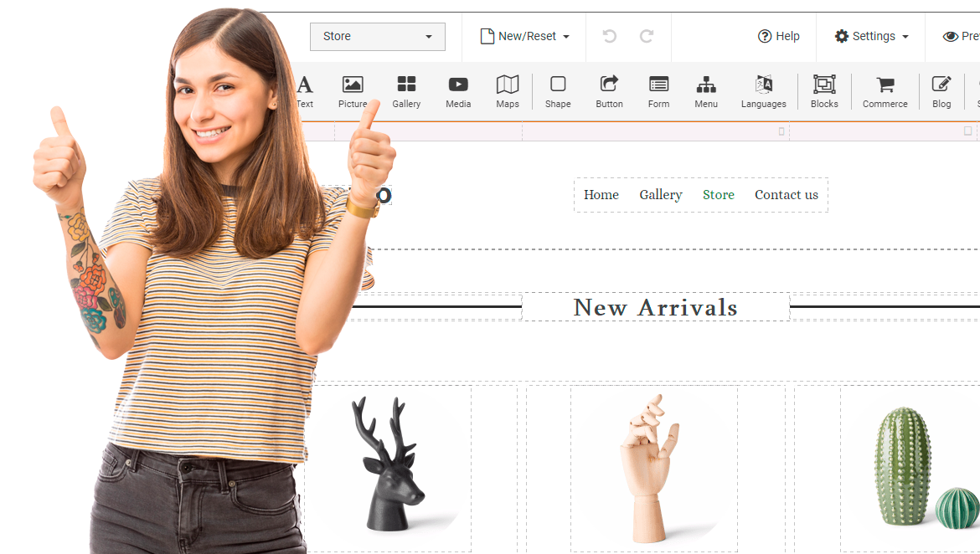
Task: Click the Undo arrow
Action: pos(610,37)
